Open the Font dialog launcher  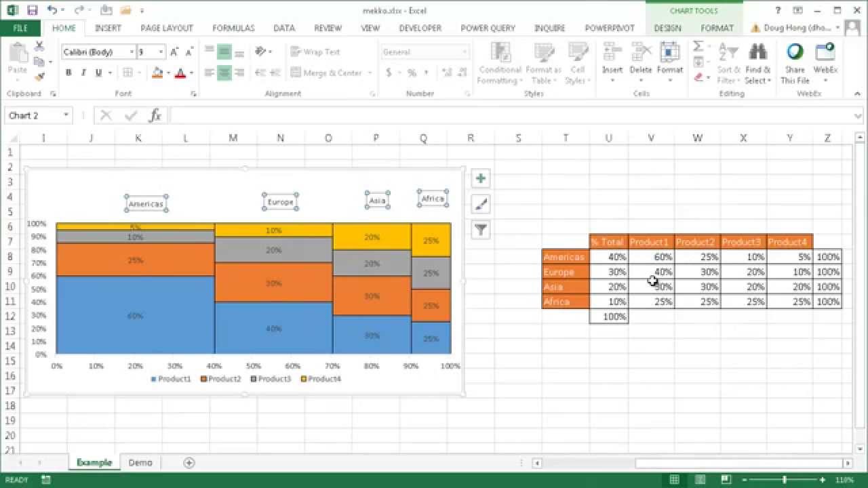[194, 94]
